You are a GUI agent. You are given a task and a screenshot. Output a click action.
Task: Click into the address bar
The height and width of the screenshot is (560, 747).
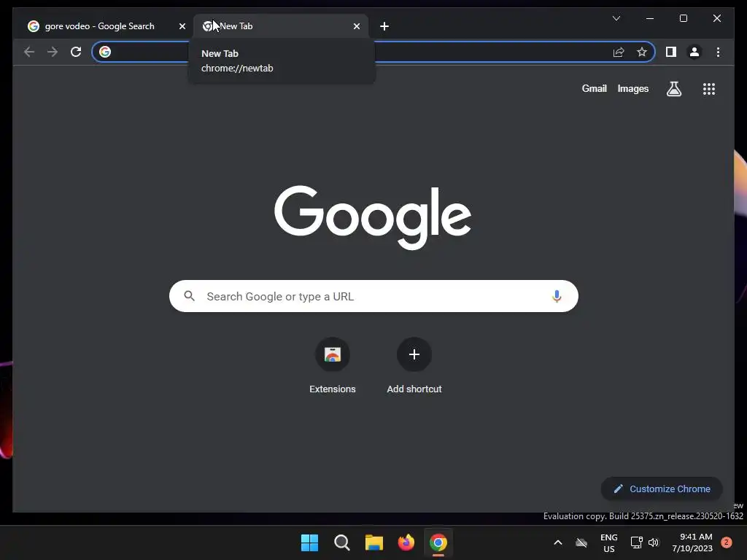click(x=373, y=52)
